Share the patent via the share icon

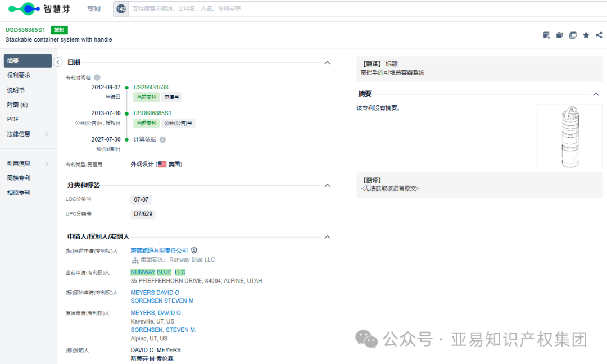598,35
